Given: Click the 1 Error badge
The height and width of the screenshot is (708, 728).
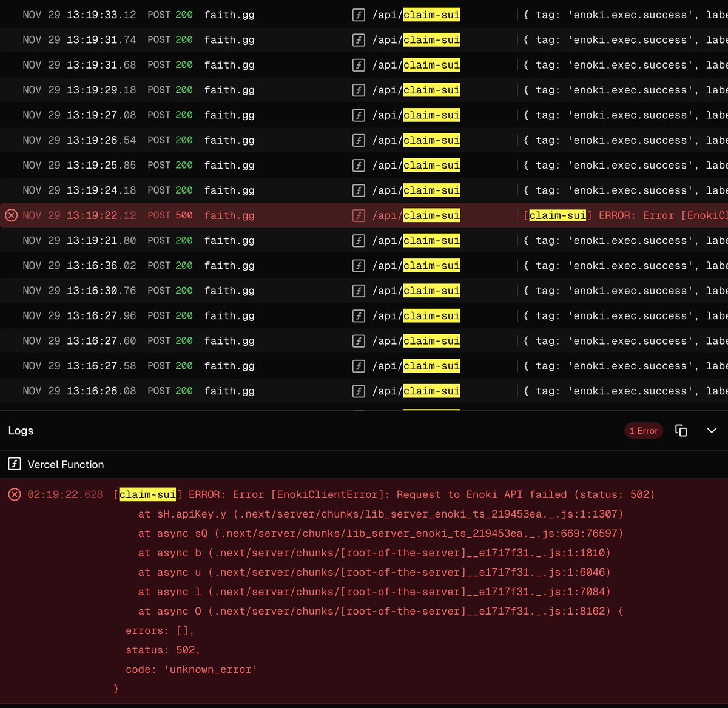Looking at the screenshot, I should coord(644,430).
